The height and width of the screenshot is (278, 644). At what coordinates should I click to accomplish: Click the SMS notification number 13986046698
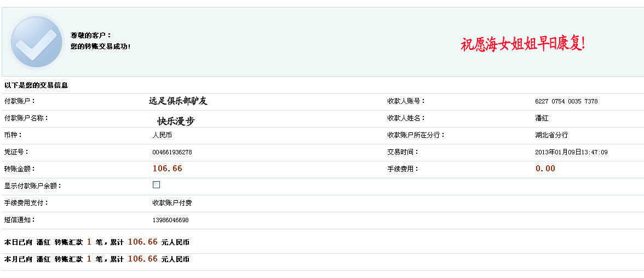click(170, 220)
